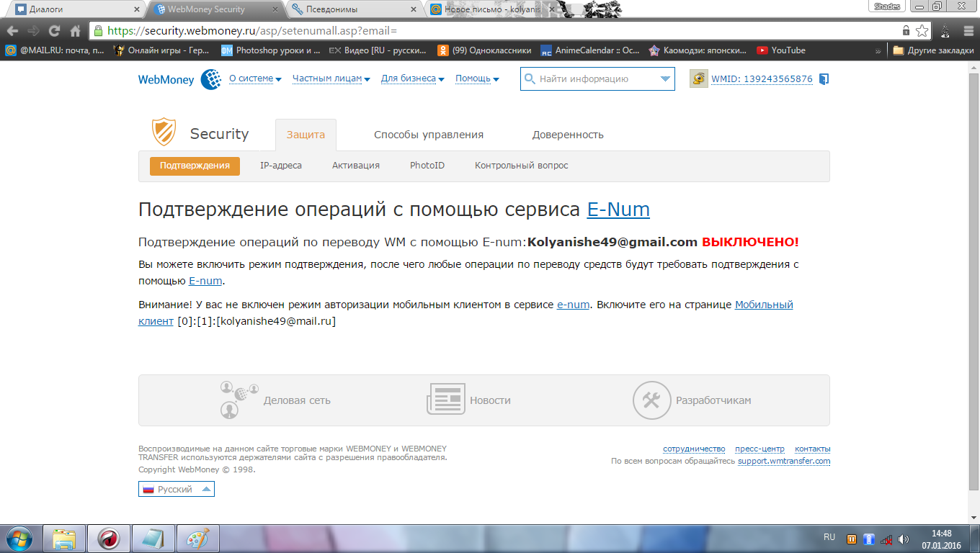Click the orange tray icon next to RU
This screenshot has width=980, height=553.
(x=852, y=539)
